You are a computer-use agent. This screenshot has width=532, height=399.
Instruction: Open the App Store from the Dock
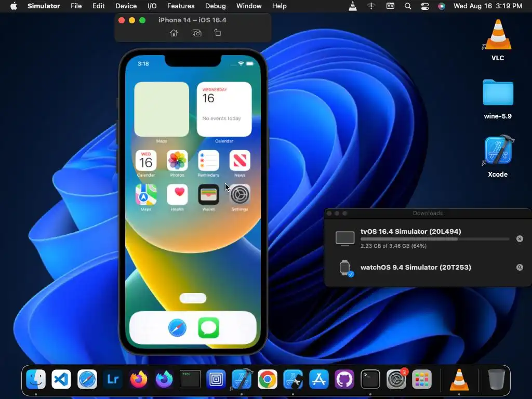point(318,379)
